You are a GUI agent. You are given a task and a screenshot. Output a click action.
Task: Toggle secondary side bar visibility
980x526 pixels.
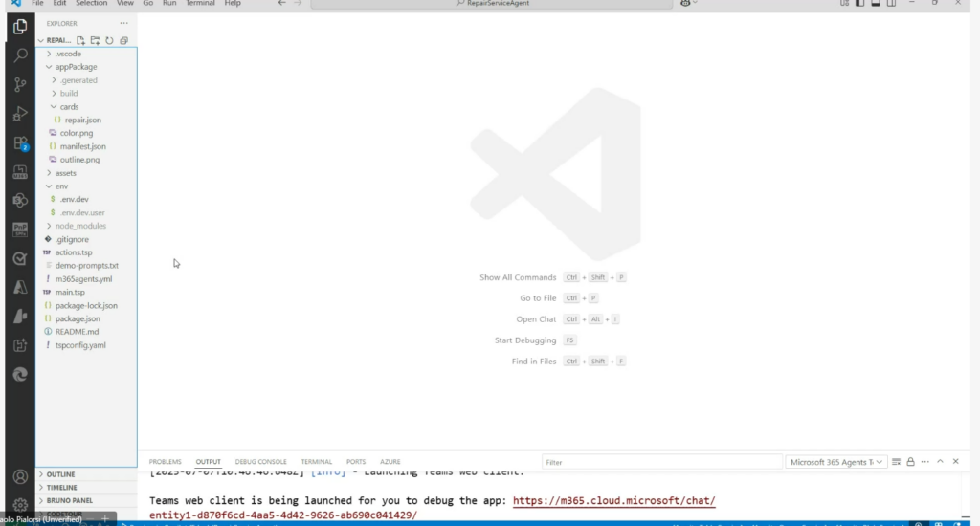tap(891, 3)
